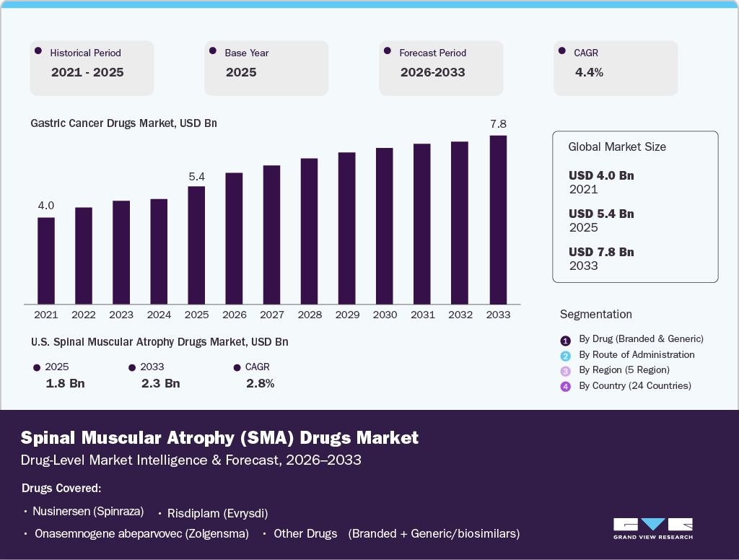Screen dimensions: 739x560
Task: Select the 2023 bar in the chart
Action: 121,252
